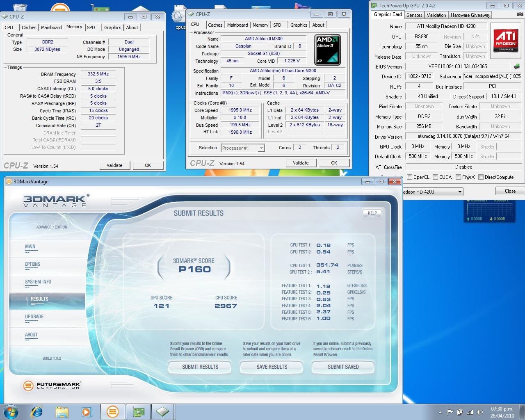The image size is (525, 420).
Task: Click the power plug tray icon
Action: click(460, 412)
